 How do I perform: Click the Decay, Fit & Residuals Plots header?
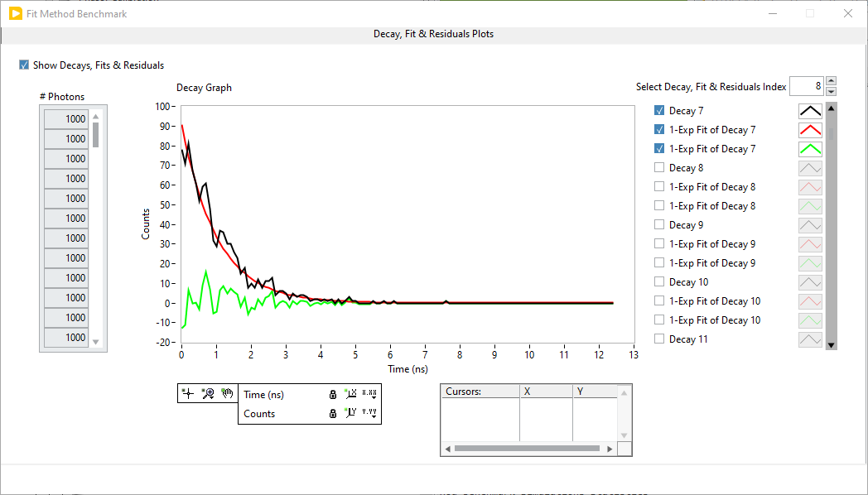pos(433,34)
